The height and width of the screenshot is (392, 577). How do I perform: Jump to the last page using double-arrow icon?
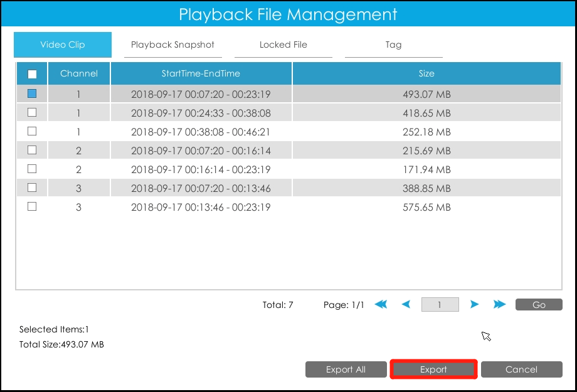(500, 304)
